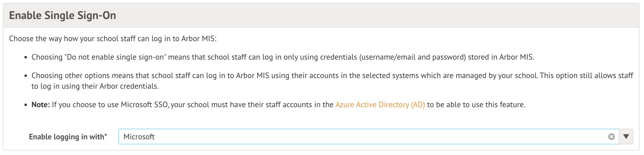Click the "to log in using their Arbor credentials" line
Viewport: 644px width, 155px height.
pos(95,86)
